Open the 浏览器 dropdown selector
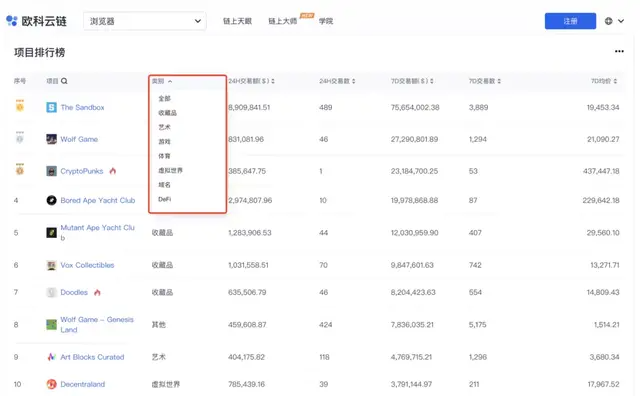Screen dimensions: 640x396 tap(145, 21)
